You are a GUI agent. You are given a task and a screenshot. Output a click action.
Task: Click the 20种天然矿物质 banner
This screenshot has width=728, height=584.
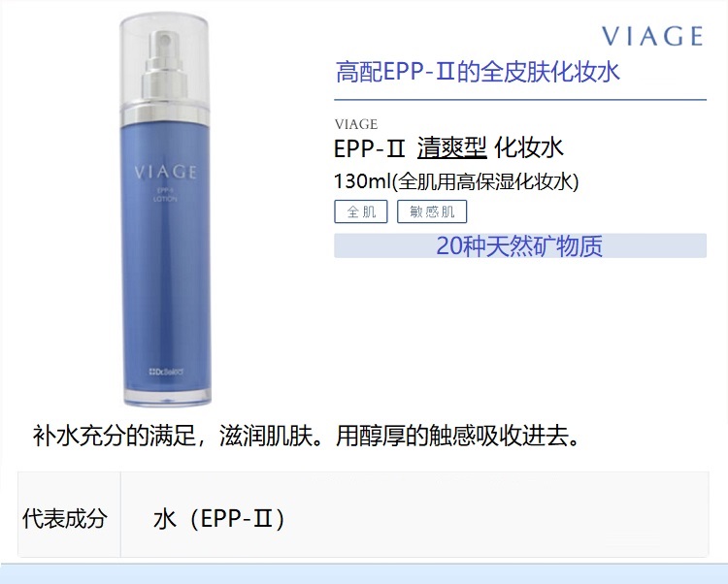point(520,245)
